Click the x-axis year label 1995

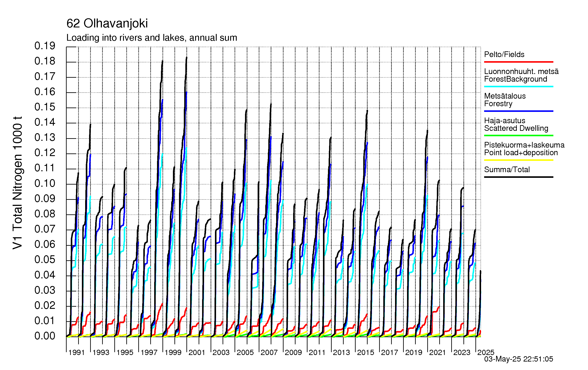pos(125,353)
